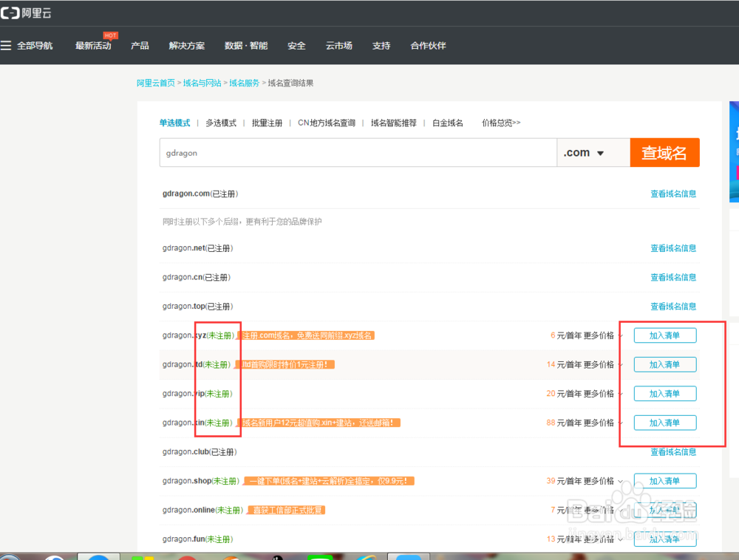Image resolution: width=739 pixels, height=560 pixels.
Task: Click the gdragon.ltd promo banner
Action: [285, 364]
